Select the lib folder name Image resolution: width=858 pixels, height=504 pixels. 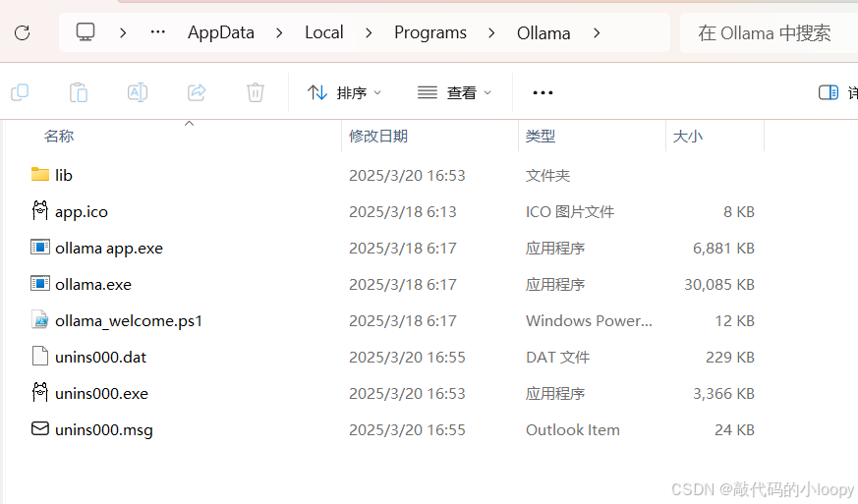pos(64,175)
